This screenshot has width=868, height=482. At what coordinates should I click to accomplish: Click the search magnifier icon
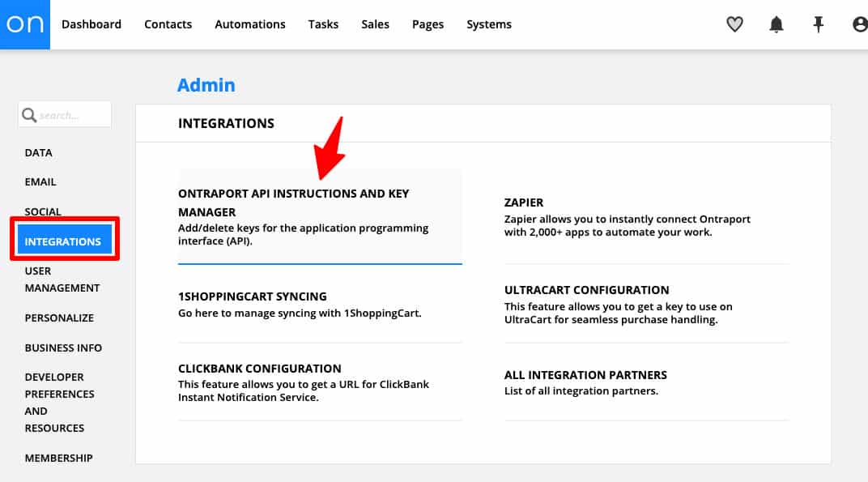pos(29,115)
